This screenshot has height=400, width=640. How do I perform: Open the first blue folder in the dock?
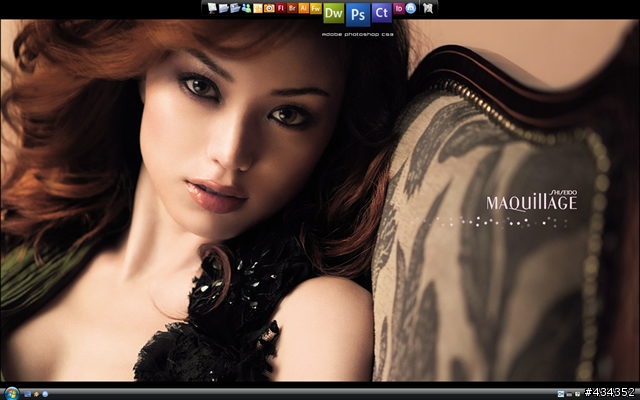224,8
